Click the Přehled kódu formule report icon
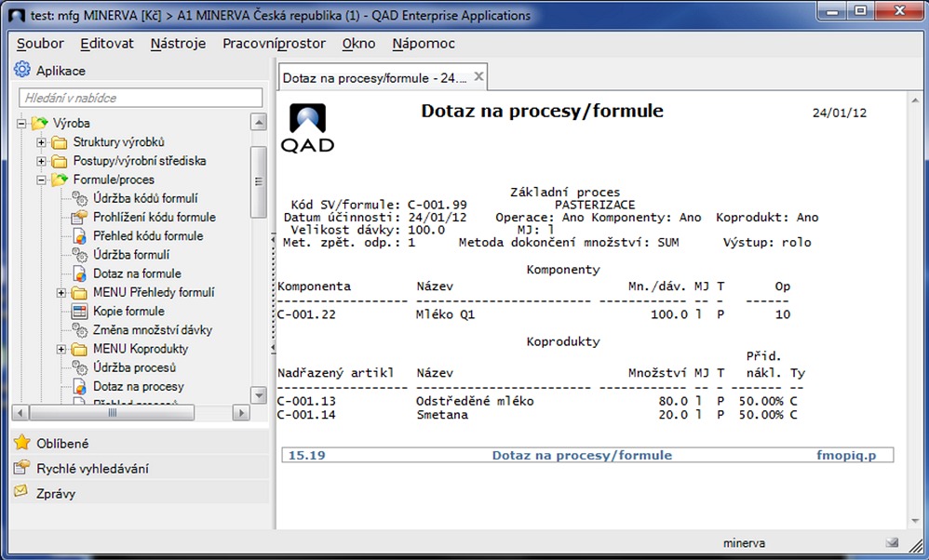Image resolution: width=929 pixels, height=560 pixels. pyautogui.click(x=79, y=236)
